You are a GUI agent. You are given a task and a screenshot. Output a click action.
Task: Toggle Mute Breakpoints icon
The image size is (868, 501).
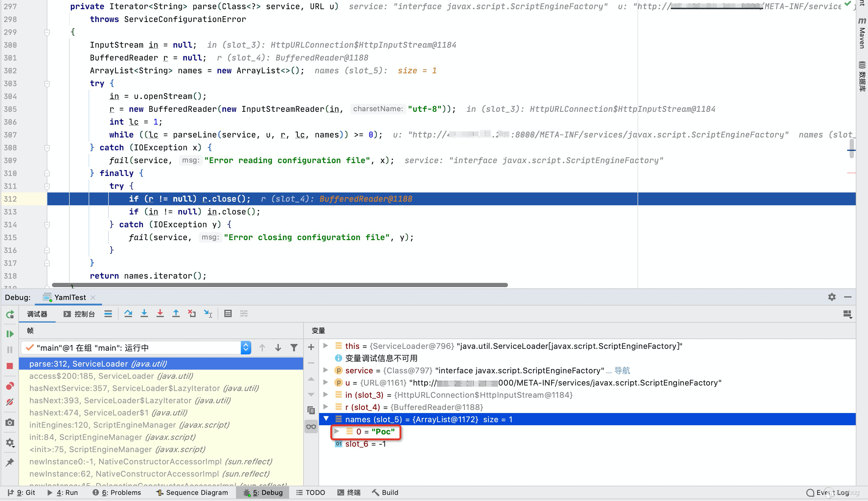10,402
